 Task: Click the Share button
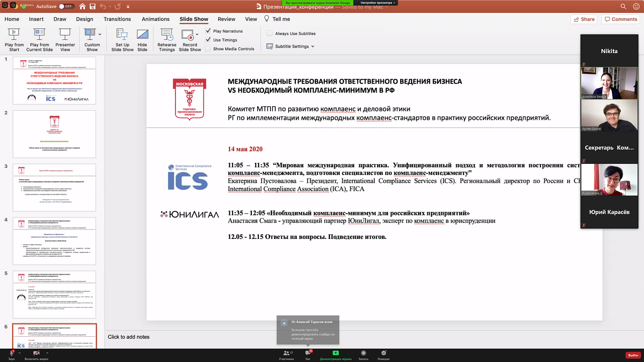pyautogui.click(x=584, y=19)
